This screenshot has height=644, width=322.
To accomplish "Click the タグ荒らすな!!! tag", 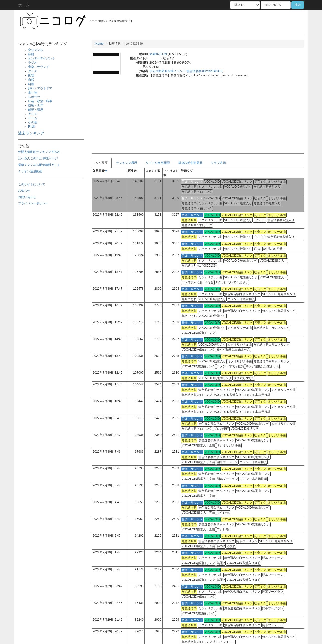I will (x=244, y=378).
